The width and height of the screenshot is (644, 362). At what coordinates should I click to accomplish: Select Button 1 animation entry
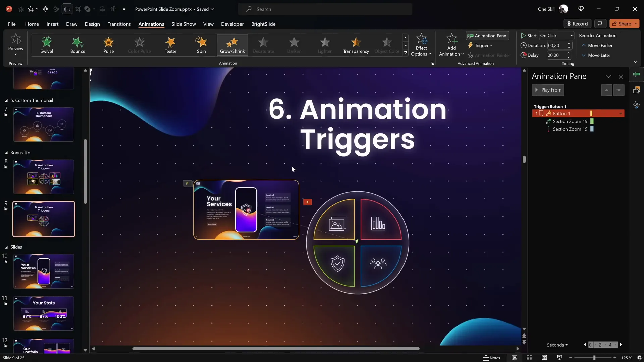click(x=578, y=114)
